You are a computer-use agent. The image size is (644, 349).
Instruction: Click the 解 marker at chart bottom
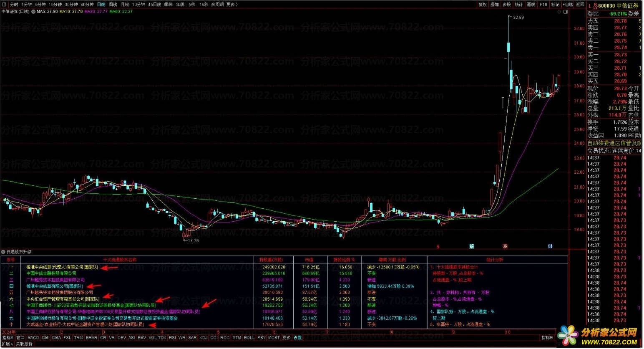[471, 246]
